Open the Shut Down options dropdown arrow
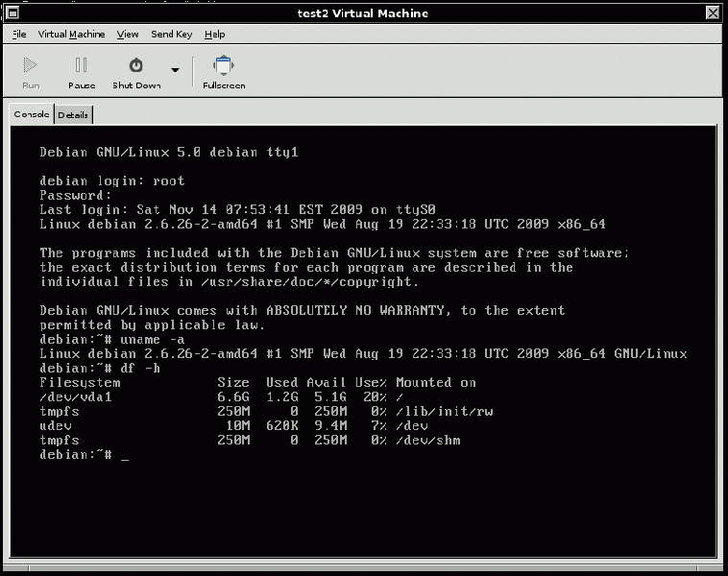 click(175, 70)
